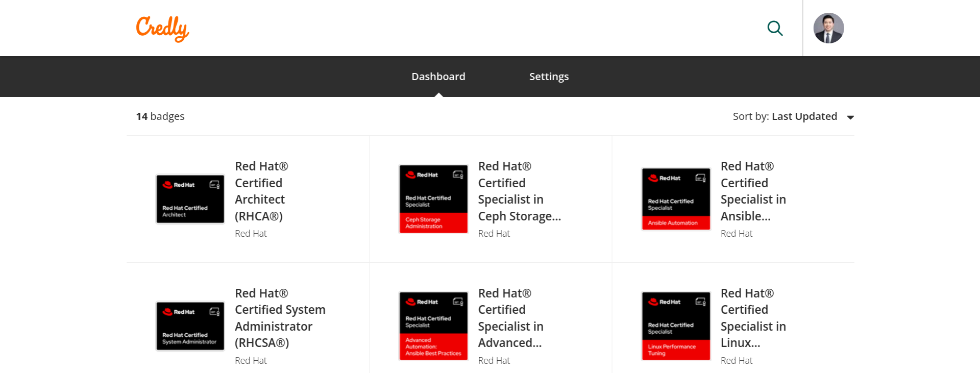Open the search magnifier icon
This screenshot has height=373, width=980.
pyautogui.click(x=775, y=28)
